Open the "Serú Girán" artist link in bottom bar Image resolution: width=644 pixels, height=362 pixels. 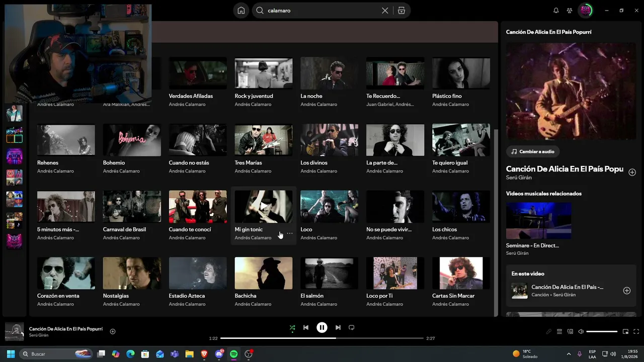tap(39, 335)
